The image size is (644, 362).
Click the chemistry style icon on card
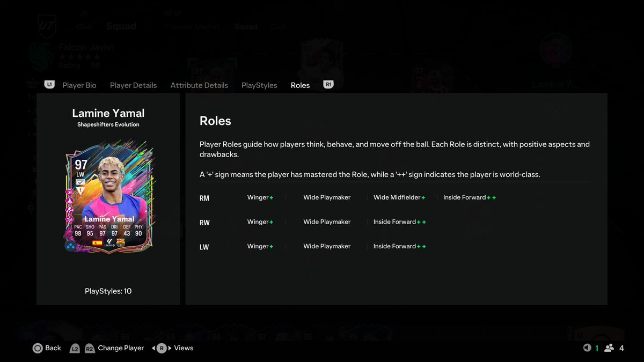[x=70, y=246]
